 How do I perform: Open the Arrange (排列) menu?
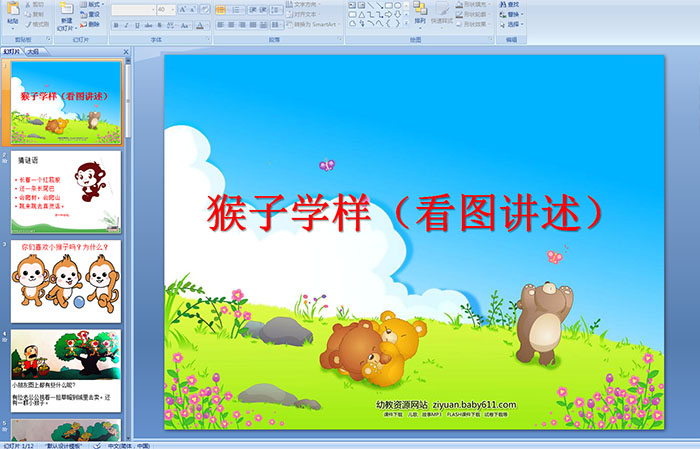point(420,13)
